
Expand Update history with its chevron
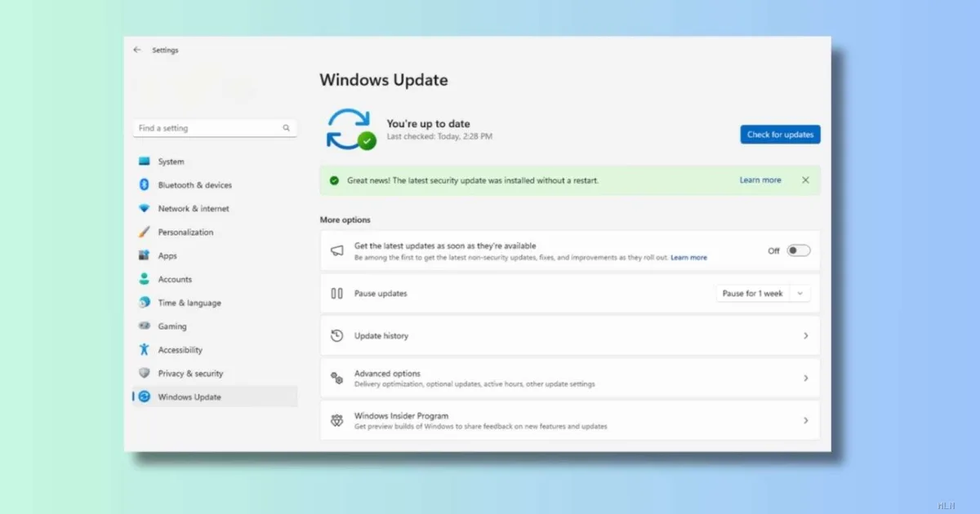tap(805, 336)
